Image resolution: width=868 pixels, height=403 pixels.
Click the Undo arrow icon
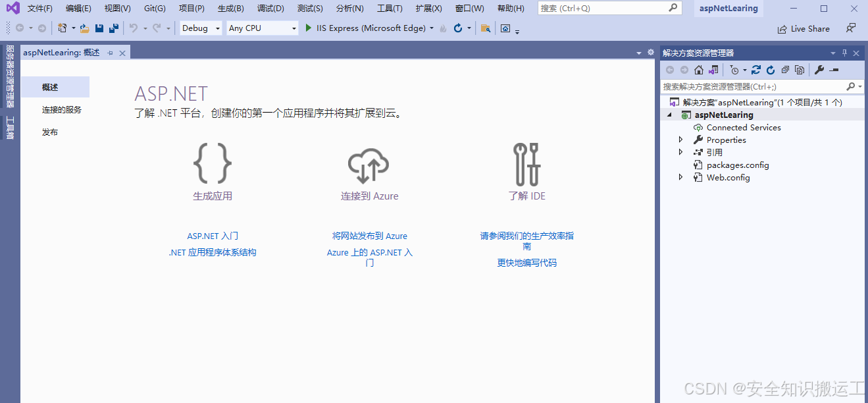pos(134,28)
